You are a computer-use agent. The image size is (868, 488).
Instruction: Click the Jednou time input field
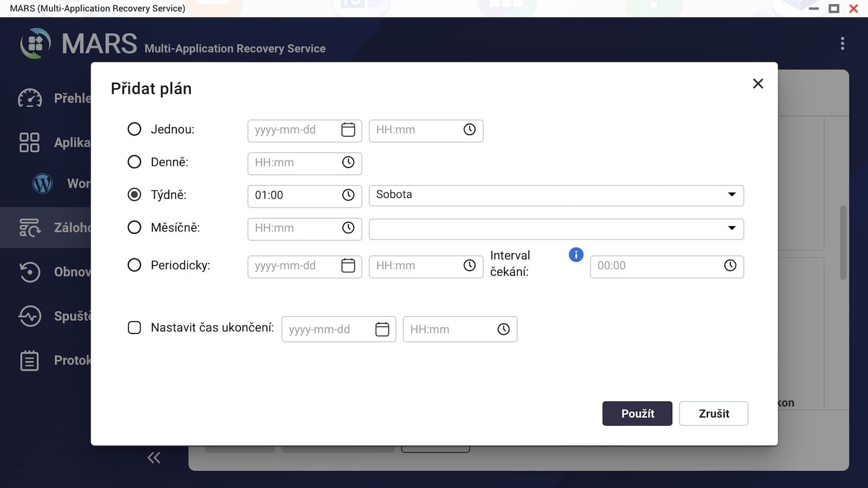(426, 131)
